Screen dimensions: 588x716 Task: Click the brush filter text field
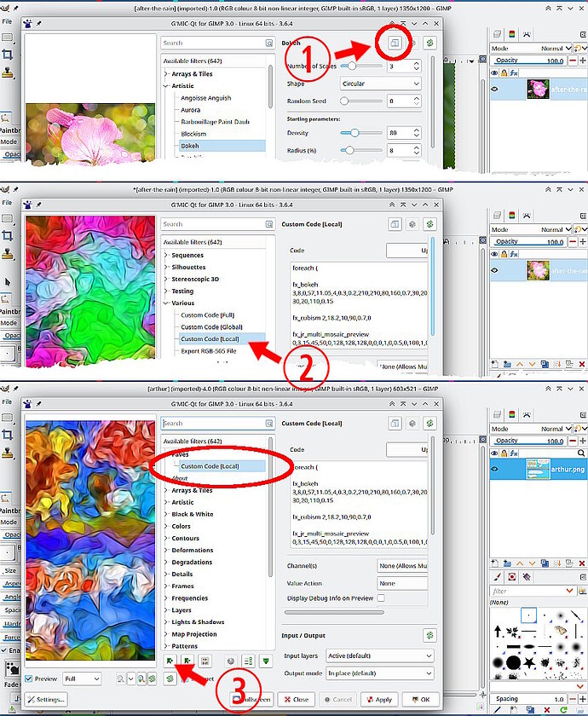click(x=533, y=591)
